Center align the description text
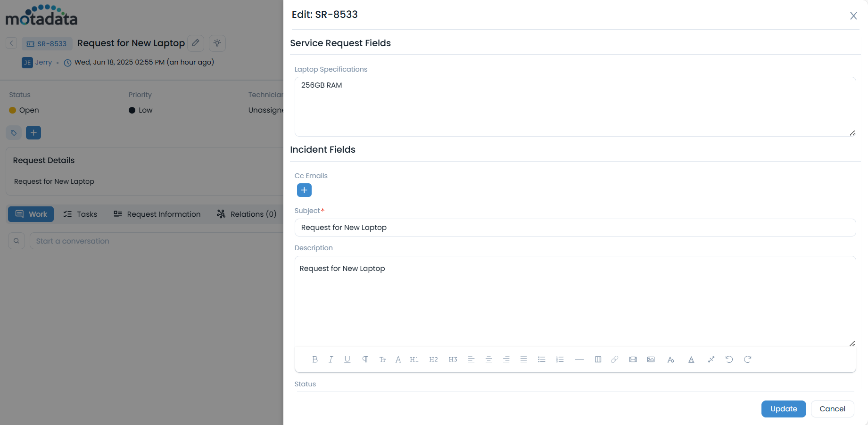868x425 pixels. 489,360
